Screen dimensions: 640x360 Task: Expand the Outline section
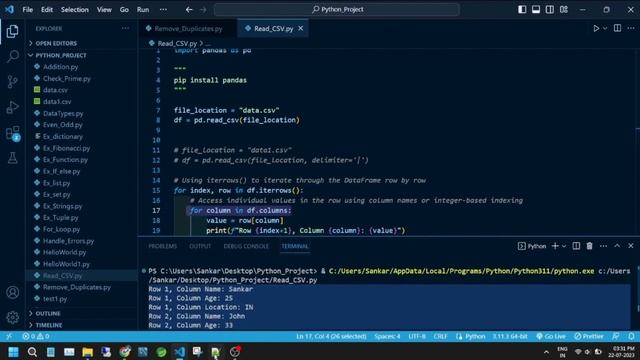48,313
